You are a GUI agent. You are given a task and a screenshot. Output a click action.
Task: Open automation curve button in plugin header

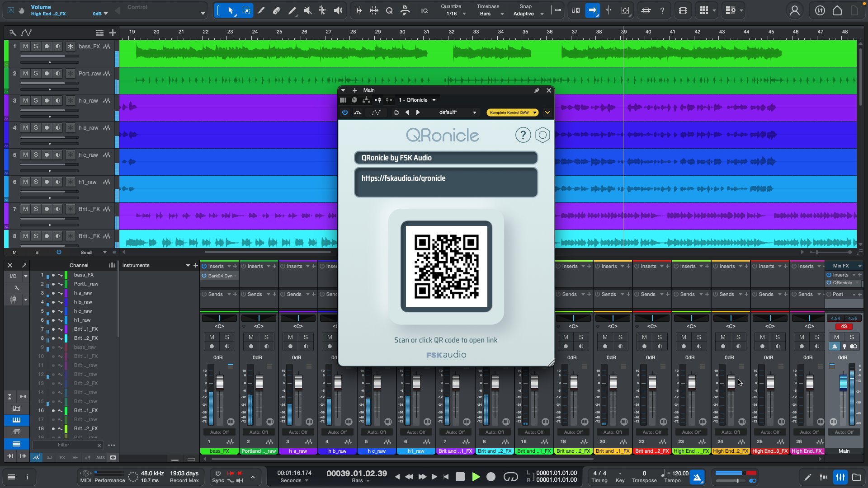[x=376, y=113]
